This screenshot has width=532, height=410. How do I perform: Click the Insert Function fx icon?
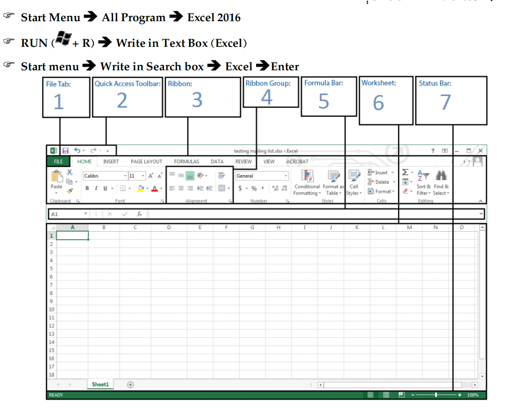(x=139, y=214)
